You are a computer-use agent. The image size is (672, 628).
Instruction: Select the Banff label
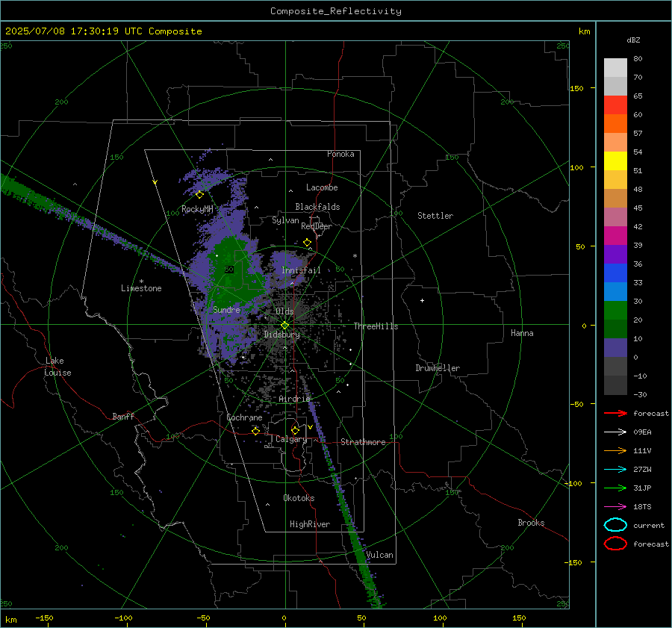point(123,416)
